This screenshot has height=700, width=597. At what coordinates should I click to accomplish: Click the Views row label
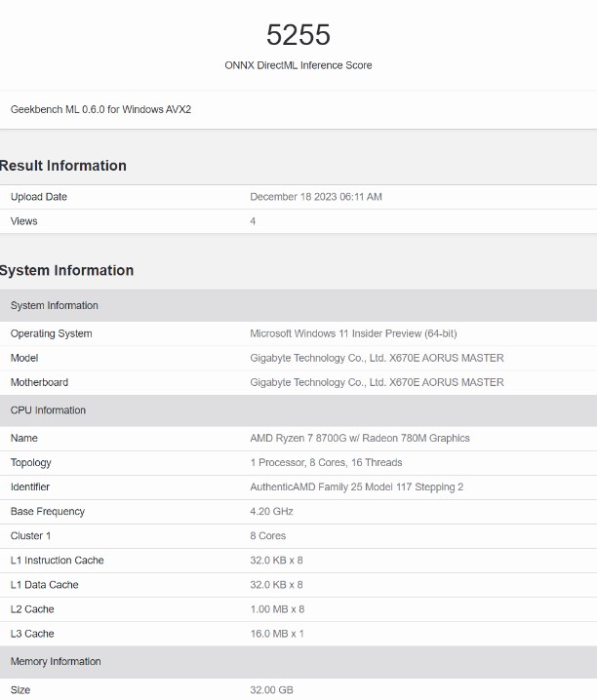coord(24,221)
